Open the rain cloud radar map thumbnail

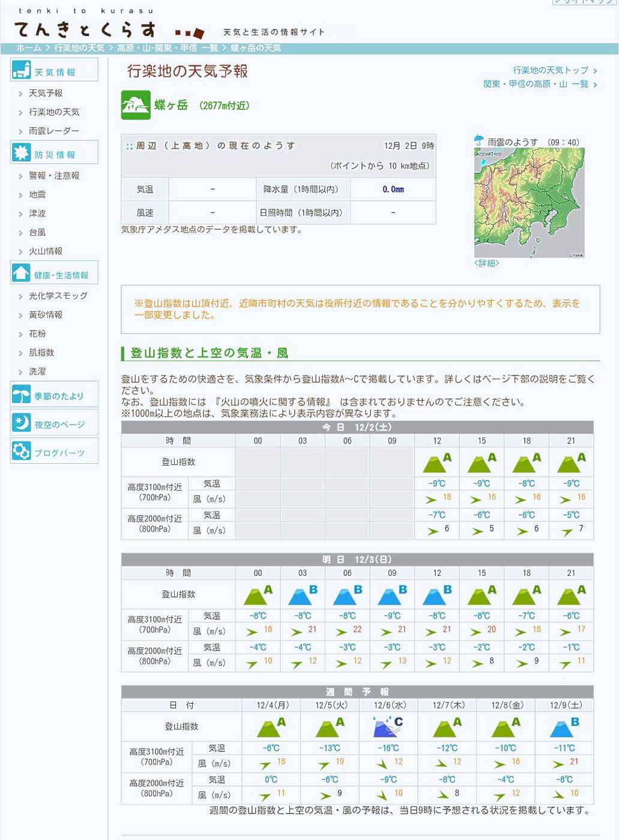click(529, 203)
